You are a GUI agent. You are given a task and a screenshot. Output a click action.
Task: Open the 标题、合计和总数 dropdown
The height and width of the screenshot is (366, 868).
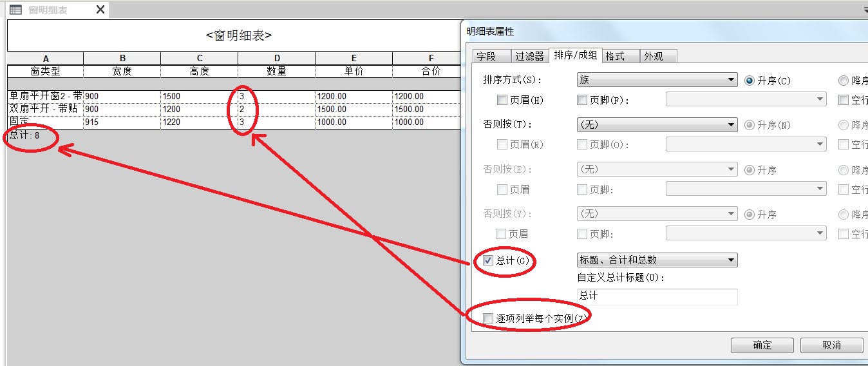click(x=657, y=260)
